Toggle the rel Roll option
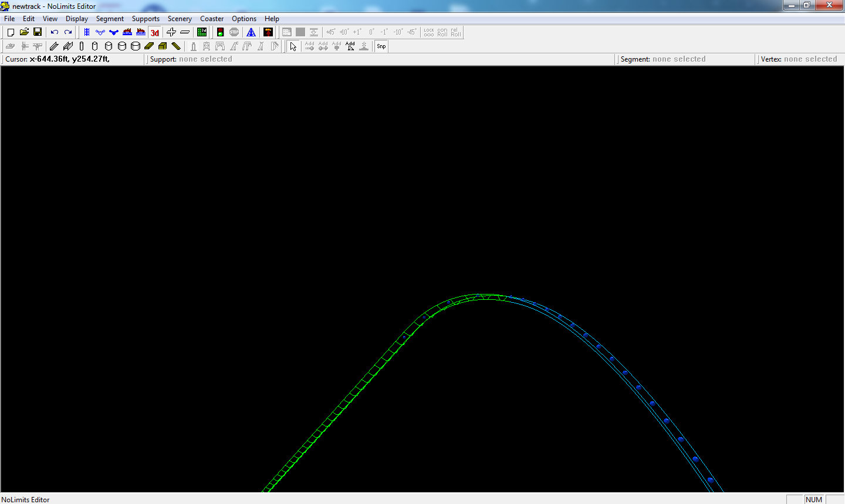This screenshot has height=504, width=845. pos(456,32)
